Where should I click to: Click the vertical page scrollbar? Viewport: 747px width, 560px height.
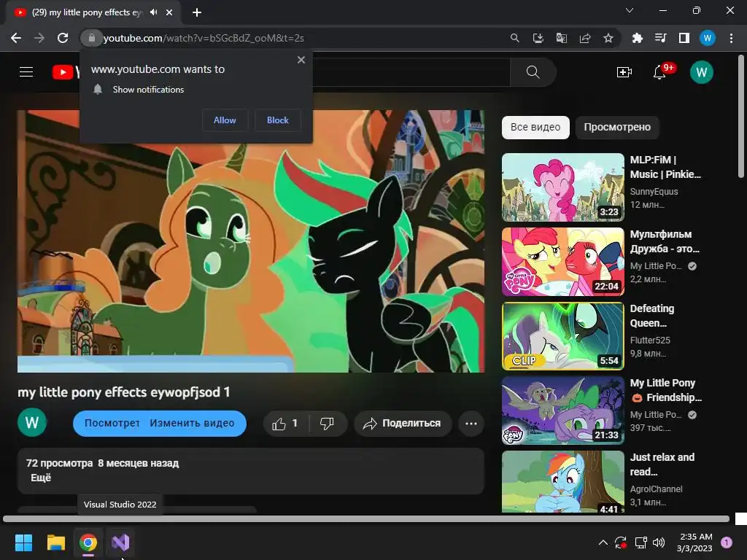tap(741, 116)
